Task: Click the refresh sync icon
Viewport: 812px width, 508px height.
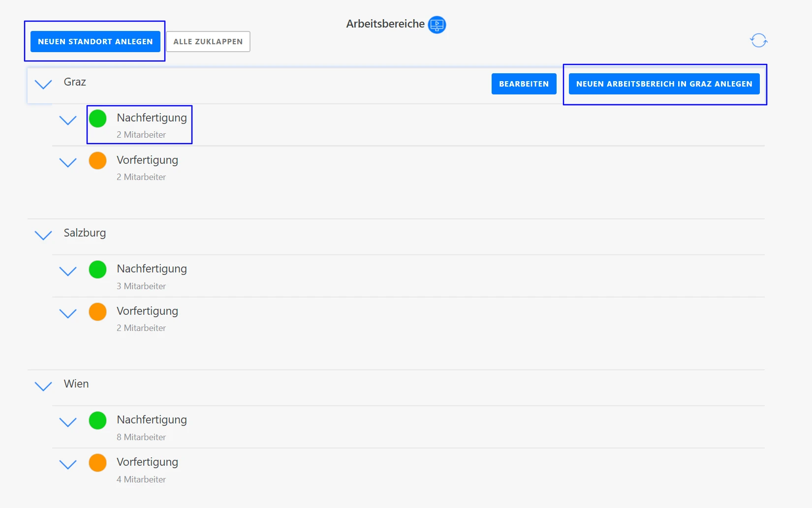Action: [758, 40]
